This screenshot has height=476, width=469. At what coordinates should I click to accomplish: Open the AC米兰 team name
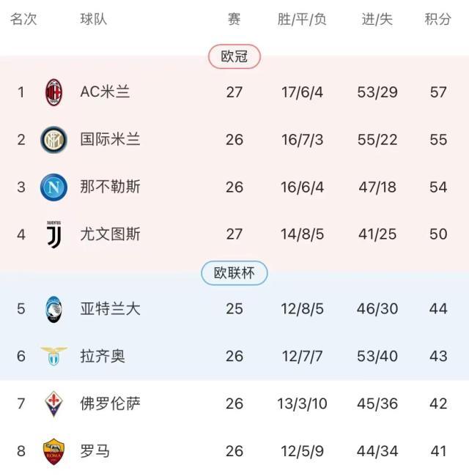pyautogui.click(x=105, y=92)
